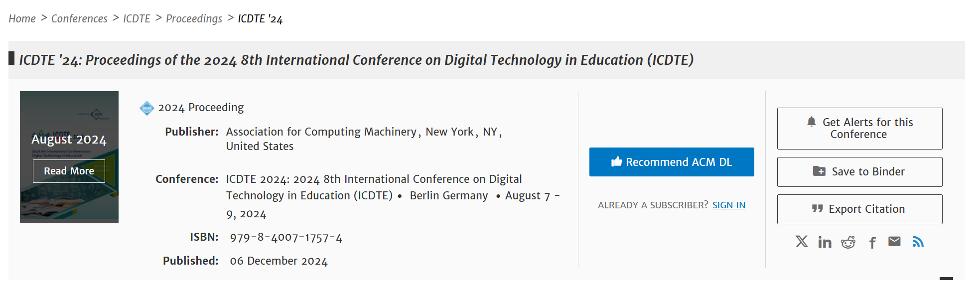Click the Association for Computing Machinery publisher link
The width and height of the screenshot is (980, 305).
click(x=321, y=132)
